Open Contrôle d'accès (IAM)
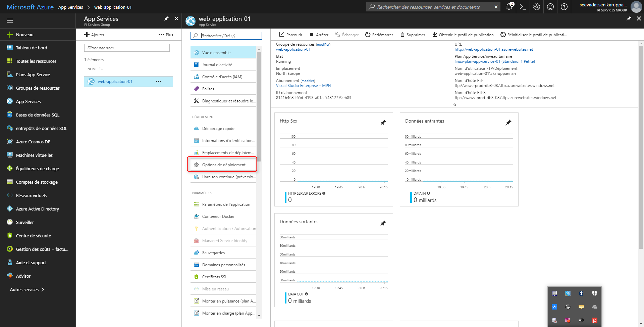The image size is (644, 327). [223, 77]
